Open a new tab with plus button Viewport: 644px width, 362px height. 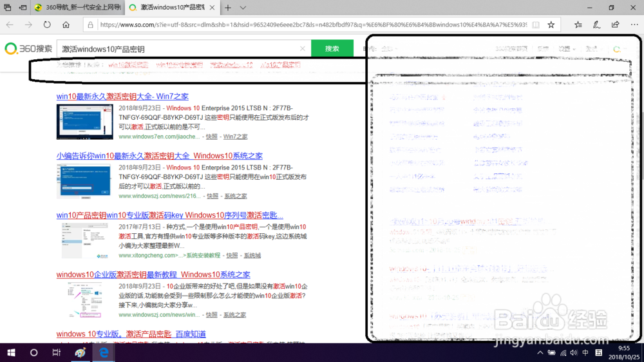coord(228,7)
